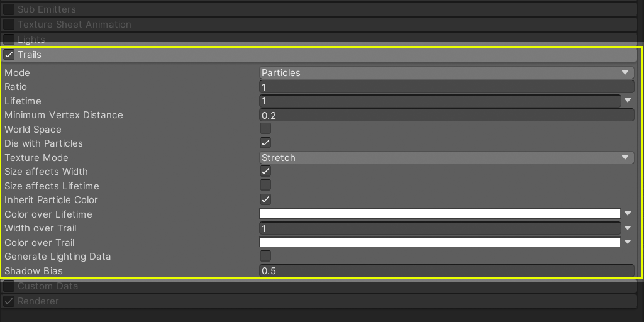This screenshot has height=322, width=644.
Task: Open the Lifetime curve mode arrow
Action: [x=628, y=101]
